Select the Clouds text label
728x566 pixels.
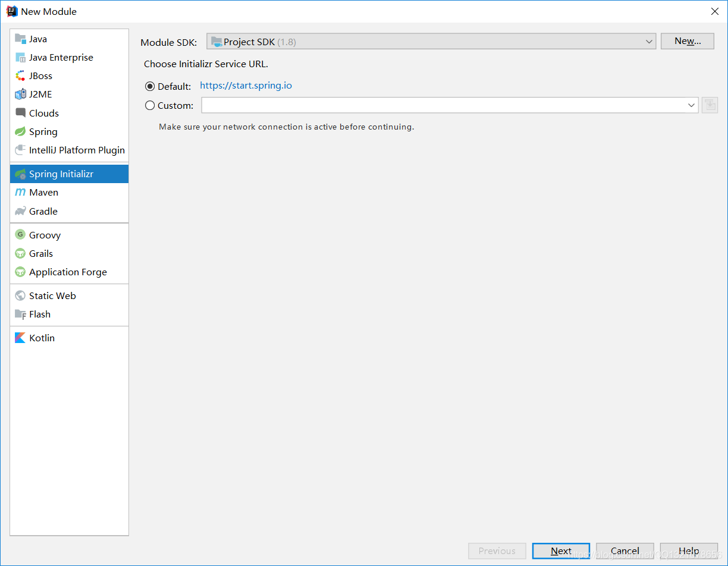[x=44, y=113]
